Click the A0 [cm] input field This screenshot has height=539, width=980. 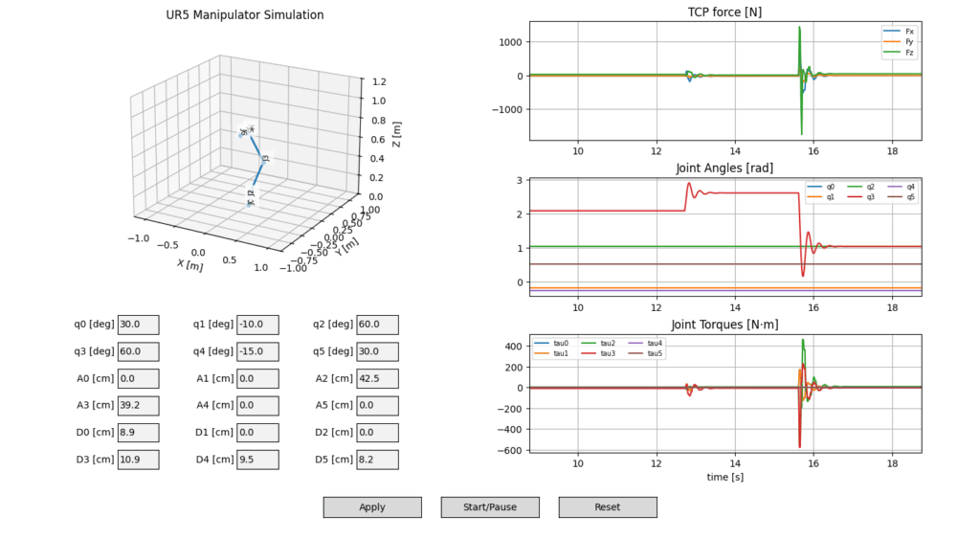click(138, 378)
